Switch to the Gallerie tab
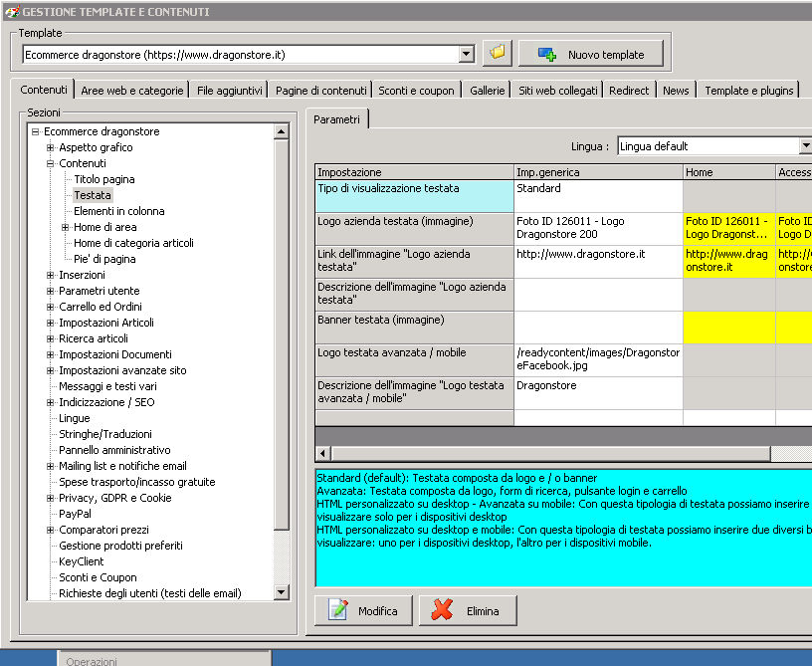Screen dimensions: 812x666 point(488,91)
